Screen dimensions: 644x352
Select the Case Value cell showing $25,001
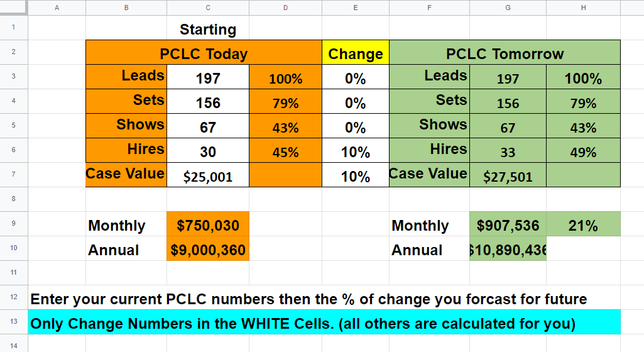(x=208, y=176)
